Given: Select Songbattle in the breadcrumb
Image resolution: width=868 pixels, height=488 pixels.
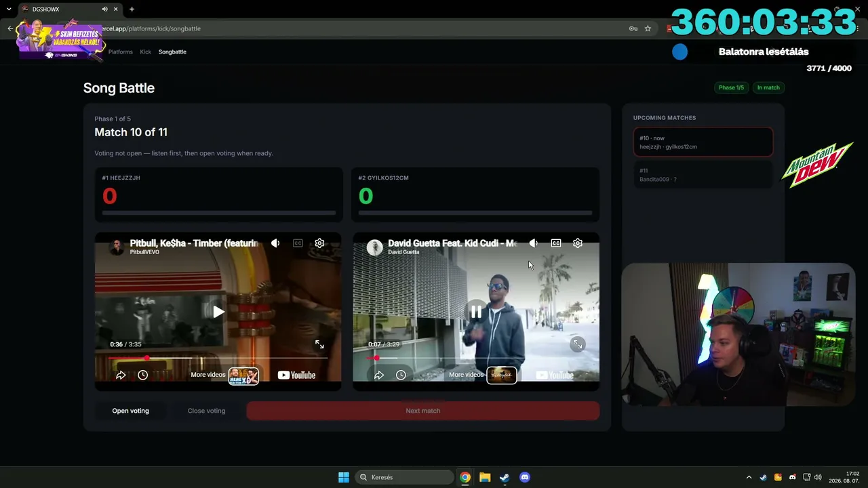Looking at the screenshot, I should [x=172, y=52].
